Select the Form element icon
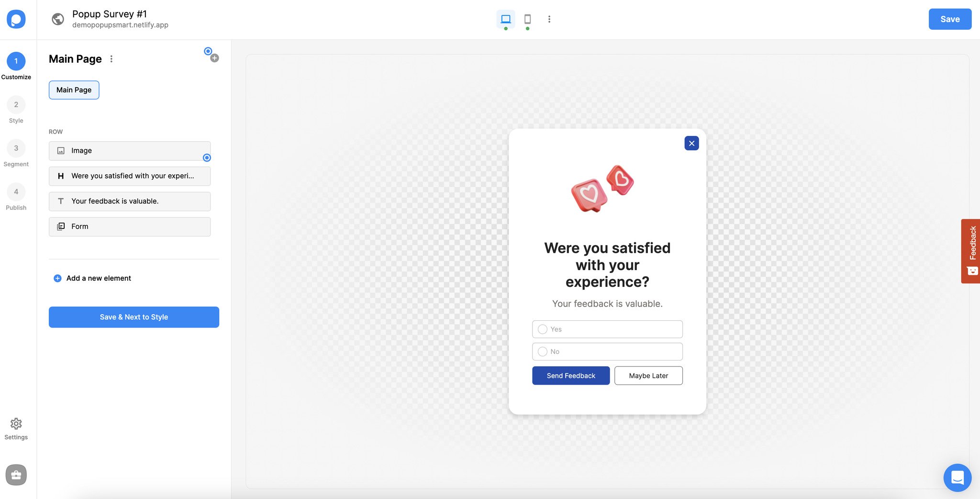 (60, 226)
